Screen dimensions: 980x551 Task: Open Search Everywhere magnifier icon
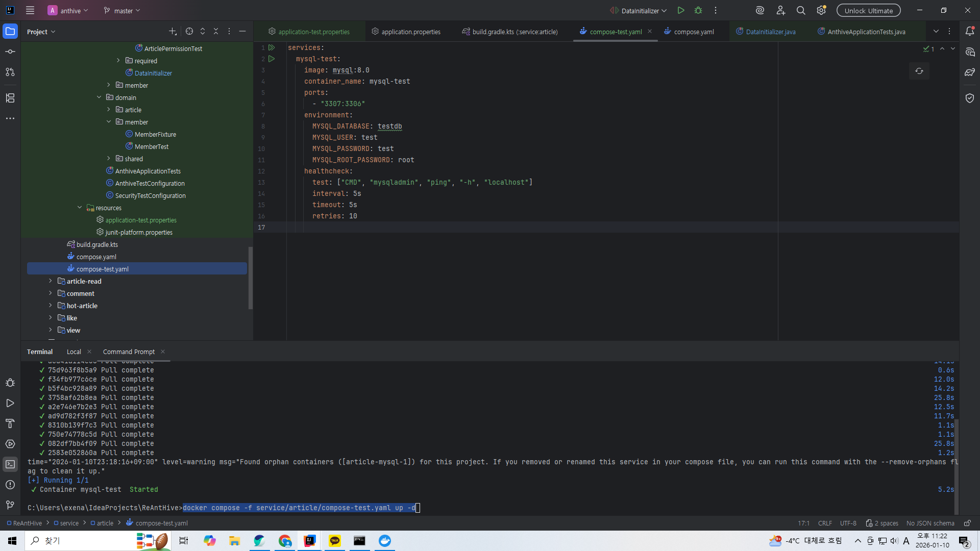801,10
